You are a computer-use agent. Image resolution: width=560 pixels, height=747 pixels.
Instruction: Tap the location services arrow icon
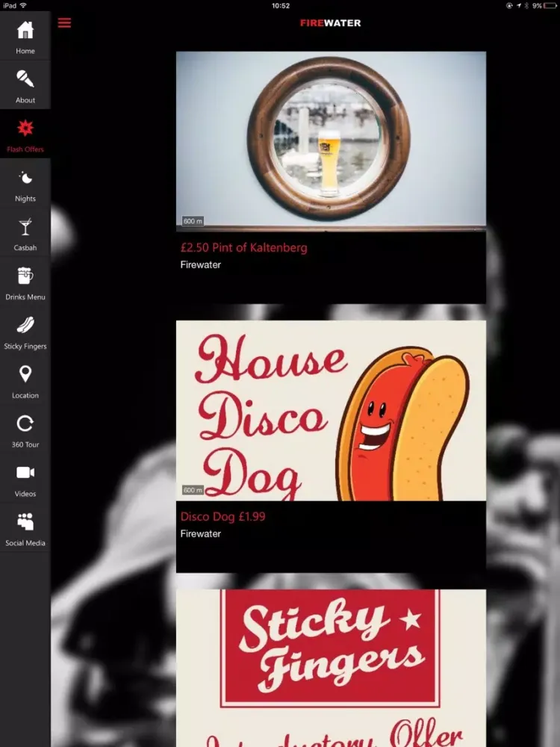click(519, 6)
